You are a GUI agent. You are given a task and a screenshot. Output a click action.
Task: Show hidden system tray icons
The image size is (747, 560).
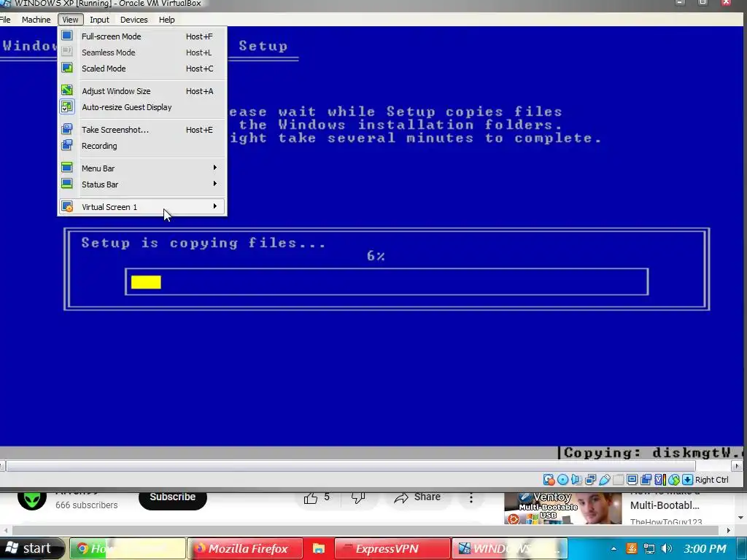point(614,548)
